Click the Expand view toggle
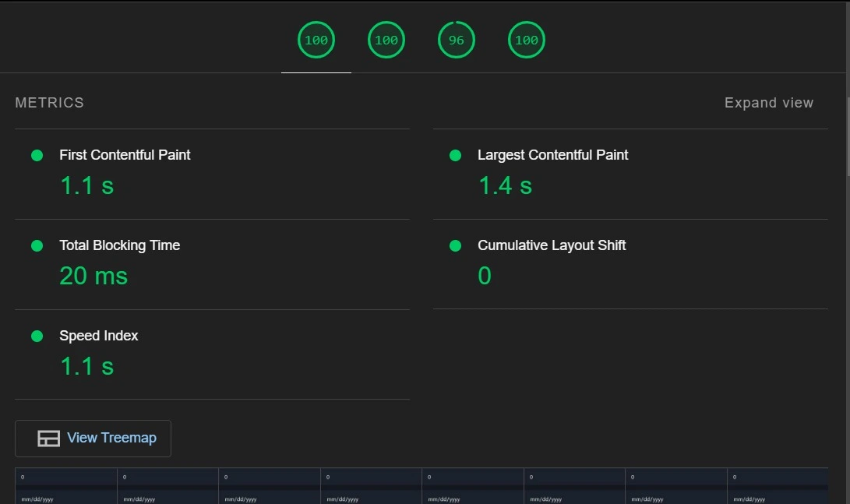This screenshot has height=504, width=850. [769, 103]
